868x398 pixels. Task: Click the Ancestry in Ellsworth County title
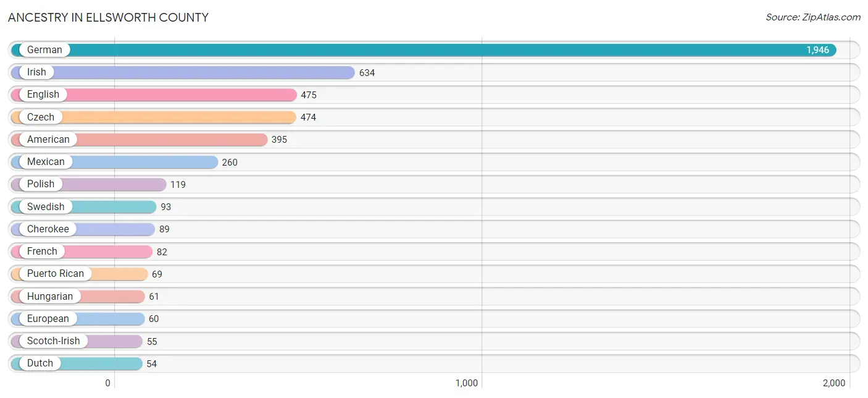tap(108, 17)
